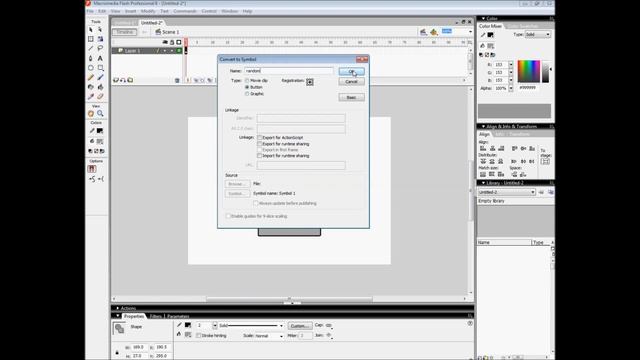Collapse the Properties panel

coord(118,316)
